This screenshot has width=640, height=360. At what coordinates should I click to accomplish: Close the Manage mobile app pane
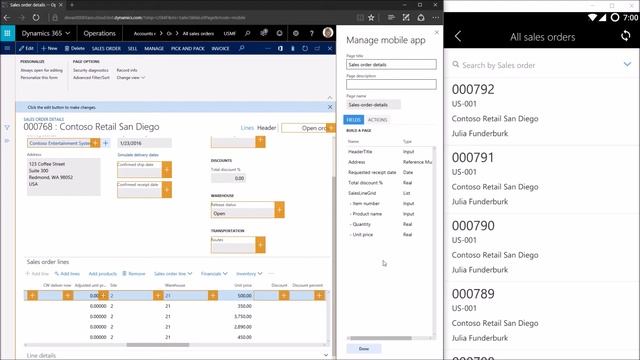[436, 32]
